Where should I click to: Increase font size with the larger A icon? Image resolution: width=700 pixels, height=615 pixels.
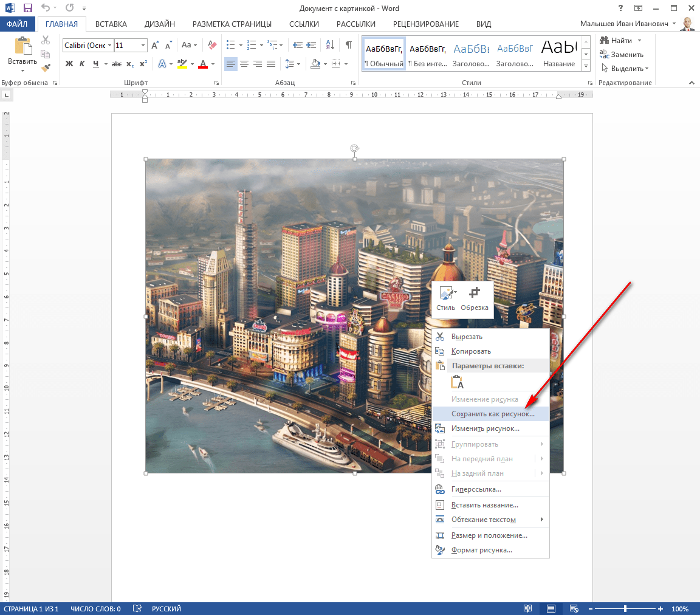click(x=155, y=45)
